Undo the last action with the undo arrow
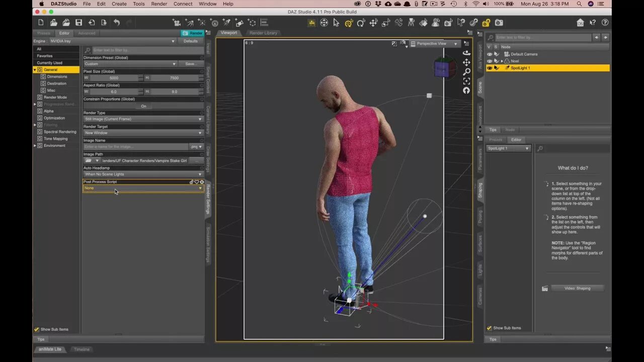The height and width of the screenshot is (362, 644). pos(117,23)
